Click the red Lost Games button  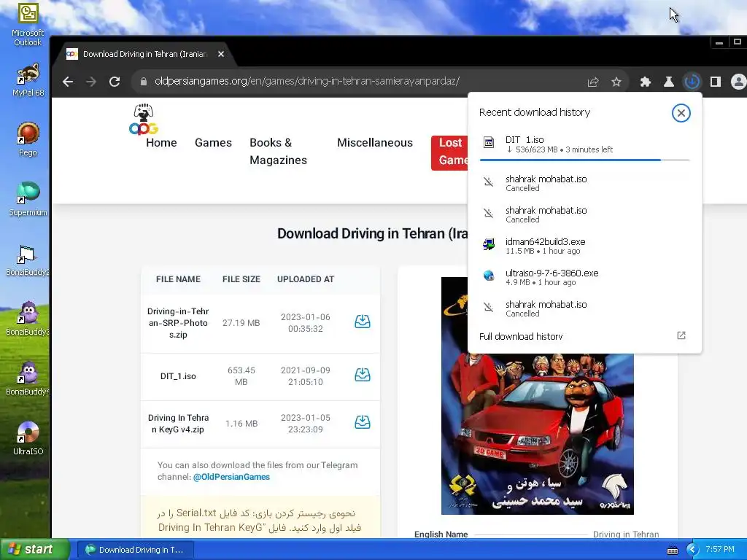[x=449, y=152]
